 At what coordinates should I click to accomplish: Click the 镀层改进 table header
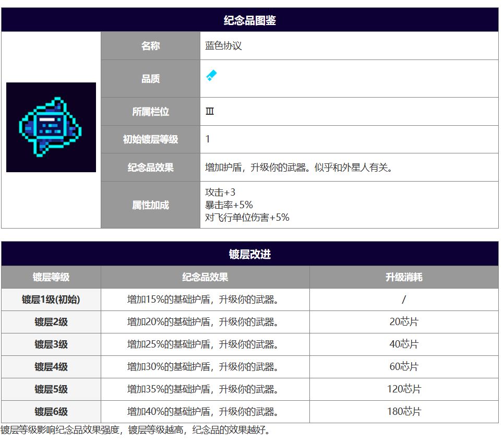[x=250, y=254]
